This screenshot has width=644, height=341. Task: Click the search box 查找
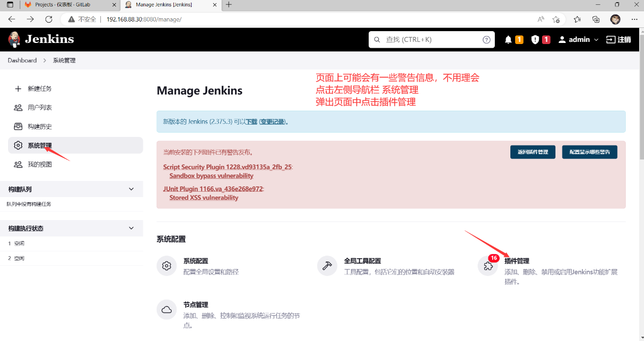[x=431, y=40]
